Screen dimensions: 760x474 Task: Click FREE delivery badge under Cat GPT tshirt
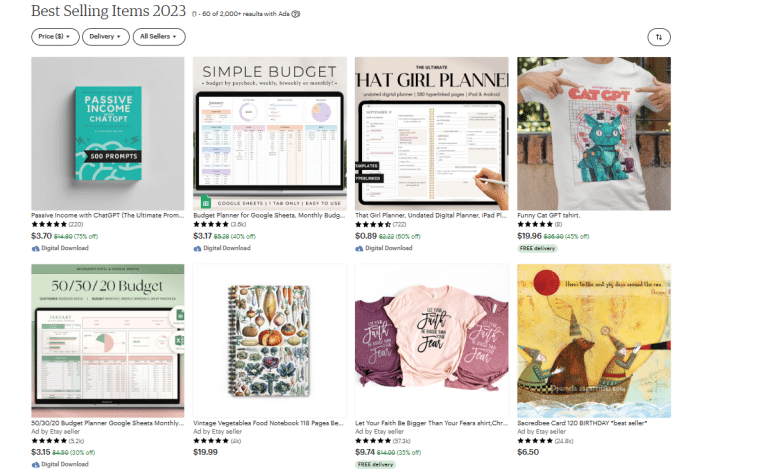coord(537,249)
